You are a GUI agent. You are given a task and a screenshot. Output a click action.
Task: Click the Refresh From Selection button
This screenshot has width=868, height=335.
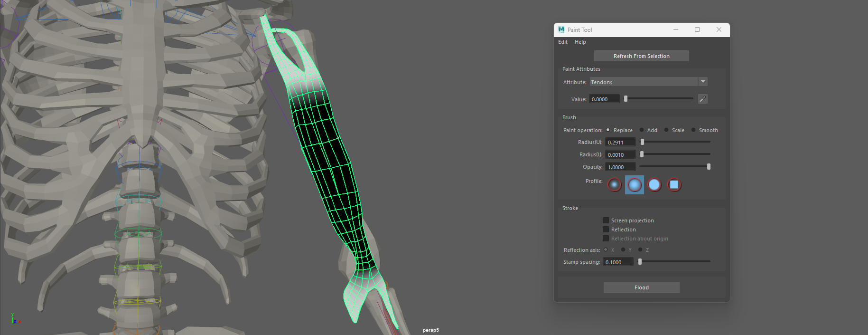click(x=641, y=56)
